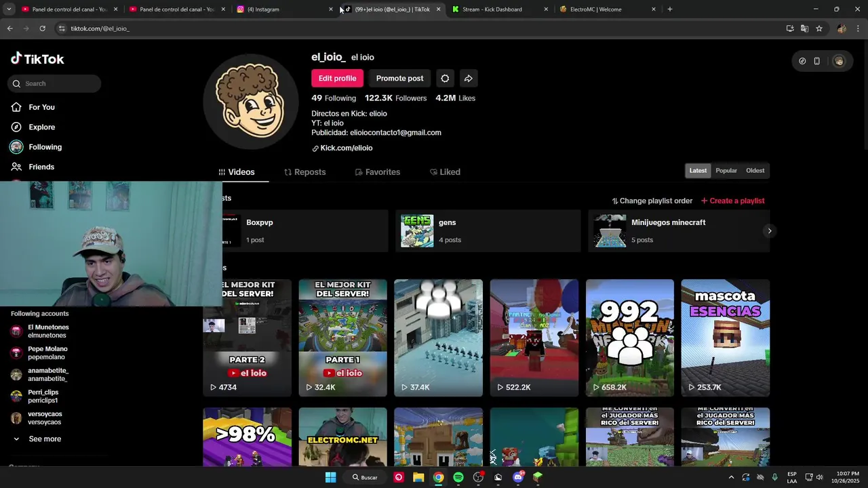Click the share profile arrow icon
868x488 pixels.
click(x=468, y=79)
